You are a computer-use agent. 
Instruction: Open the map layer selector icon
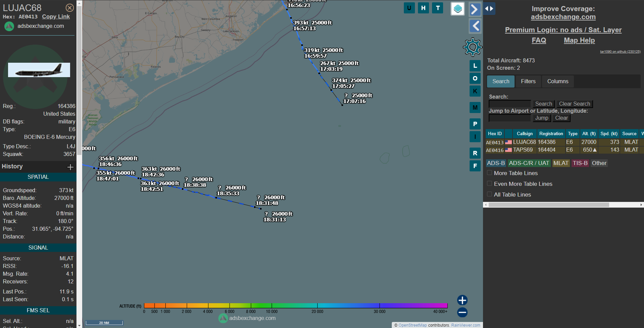coord(458,9)
